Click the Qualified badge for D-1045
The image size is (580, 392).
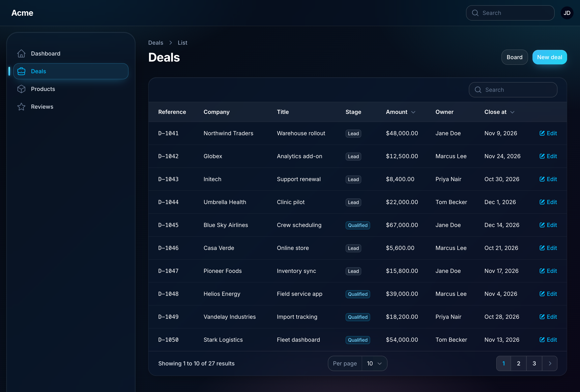click(x=358, y=225)
